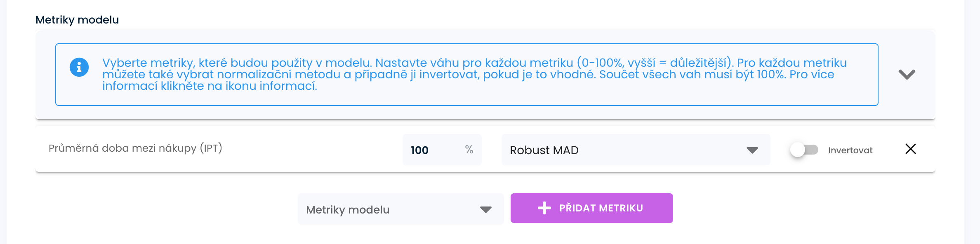The image size is (980, 244).
Task: Click the arrow of the Metriky modelu selector
Action: pyautogui.click(x=486, y=209)
